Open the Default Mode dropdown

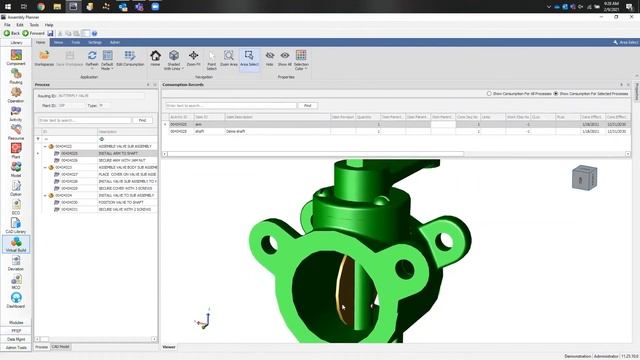[x=107, y=60]
